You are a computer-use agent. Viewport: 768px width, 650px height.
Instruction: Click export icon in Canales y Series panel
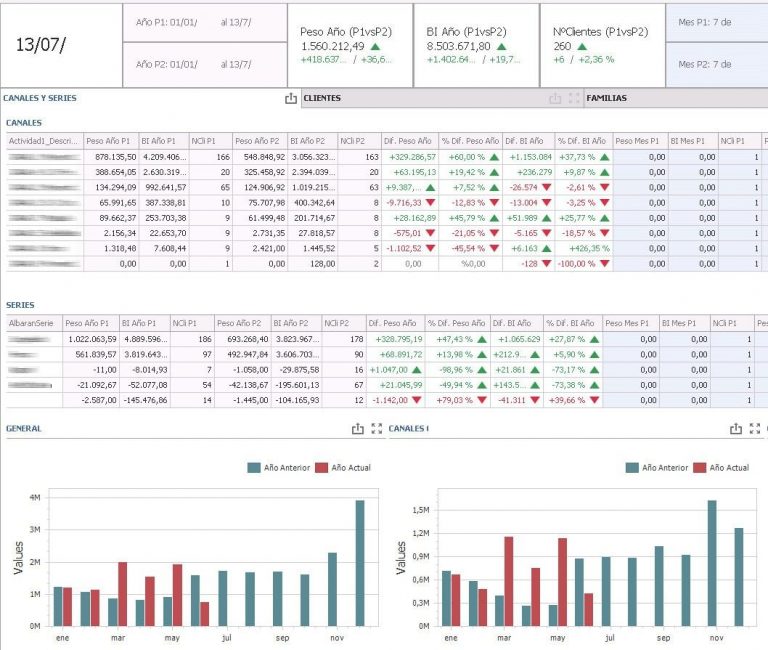click(x=291, y=99)
